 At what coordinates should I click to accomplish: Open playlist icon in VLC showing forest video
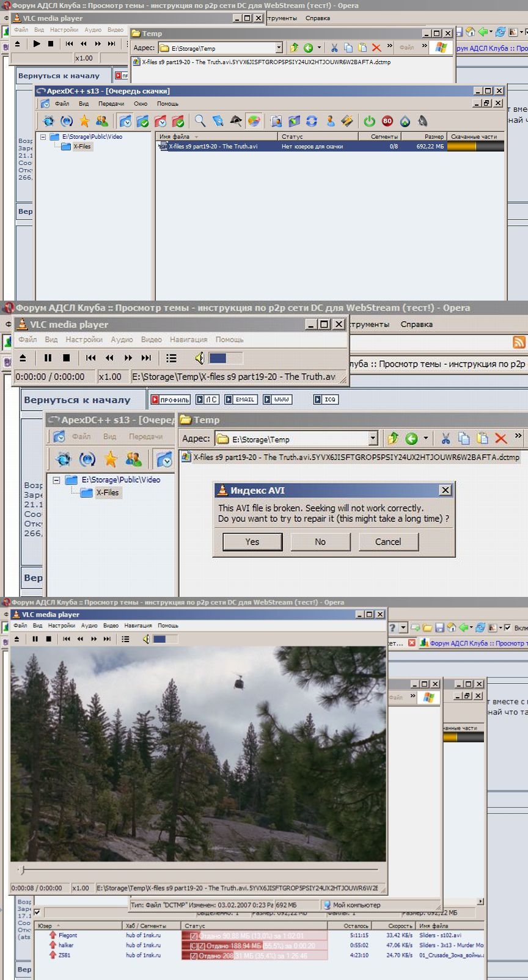point(125,639)
